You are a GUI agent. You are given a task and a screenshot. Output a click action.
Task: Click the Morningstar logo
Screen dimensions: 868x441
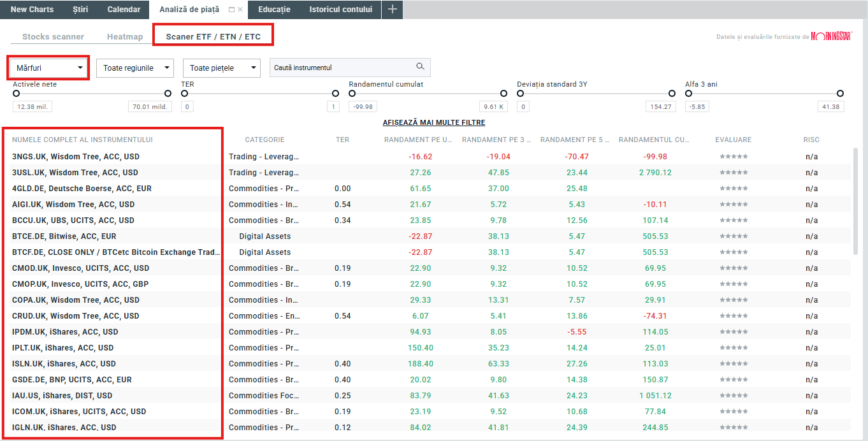coord(832,36)
